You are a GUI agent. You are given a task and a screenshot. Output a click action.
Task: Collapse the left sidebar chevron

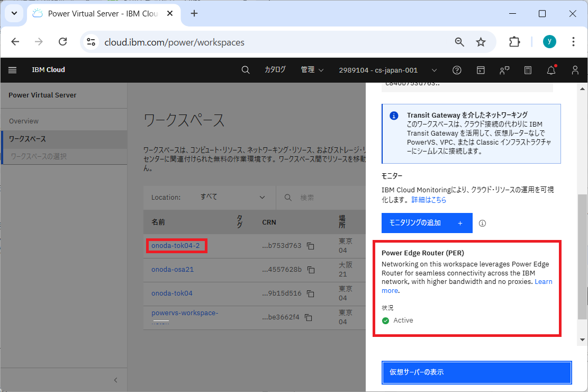pos(115,380)
